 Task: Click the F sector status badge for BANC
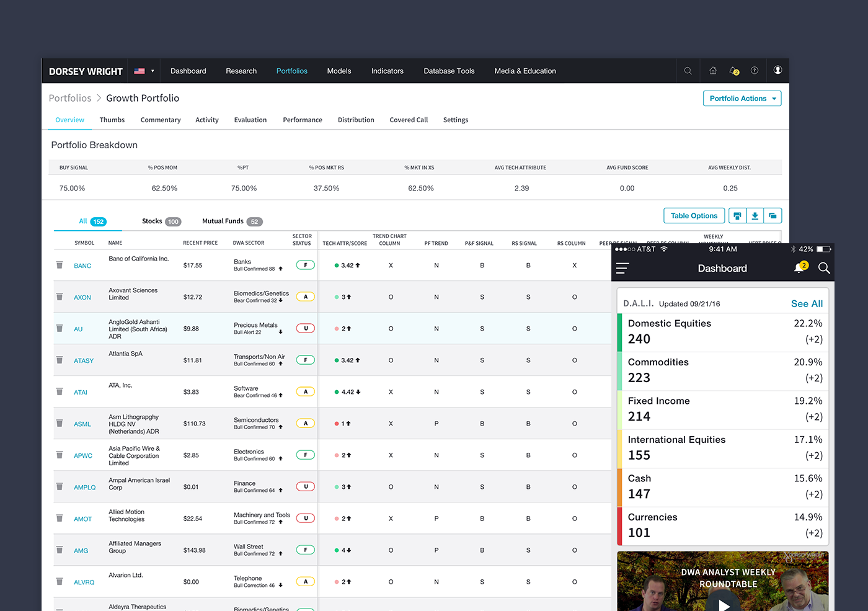306,265
